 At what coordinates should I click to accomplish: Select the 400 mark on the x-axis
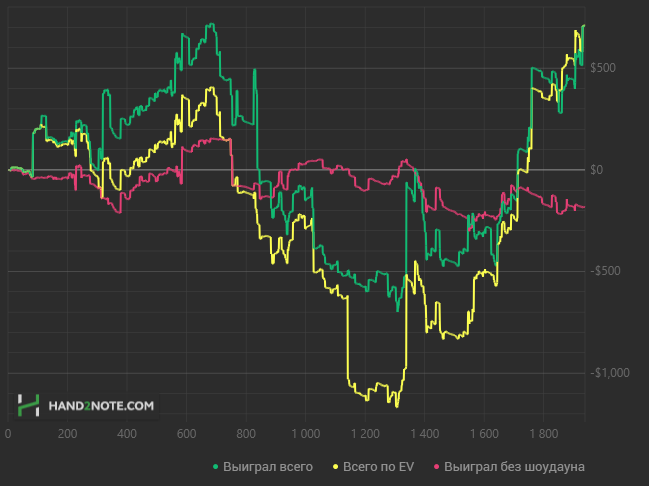pos(127,433)
